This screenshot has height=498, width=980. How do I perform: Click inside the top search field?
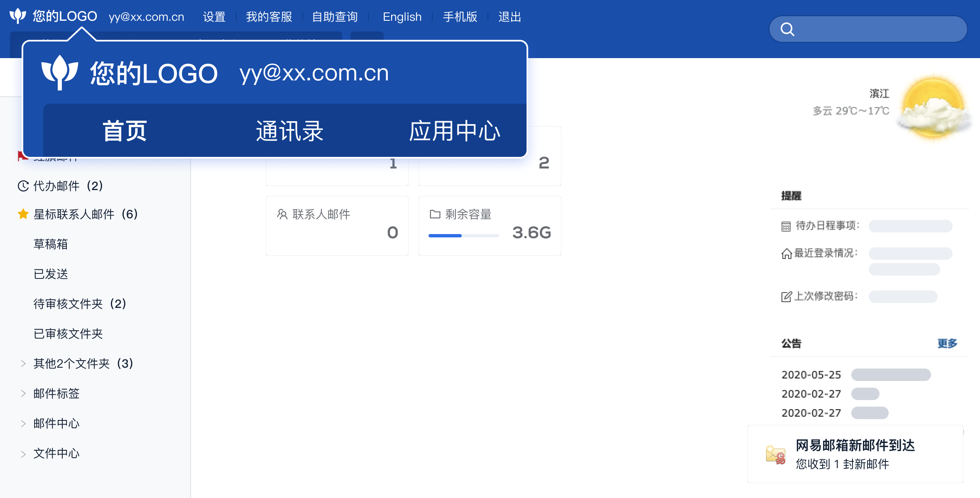[x=868, y=29]
